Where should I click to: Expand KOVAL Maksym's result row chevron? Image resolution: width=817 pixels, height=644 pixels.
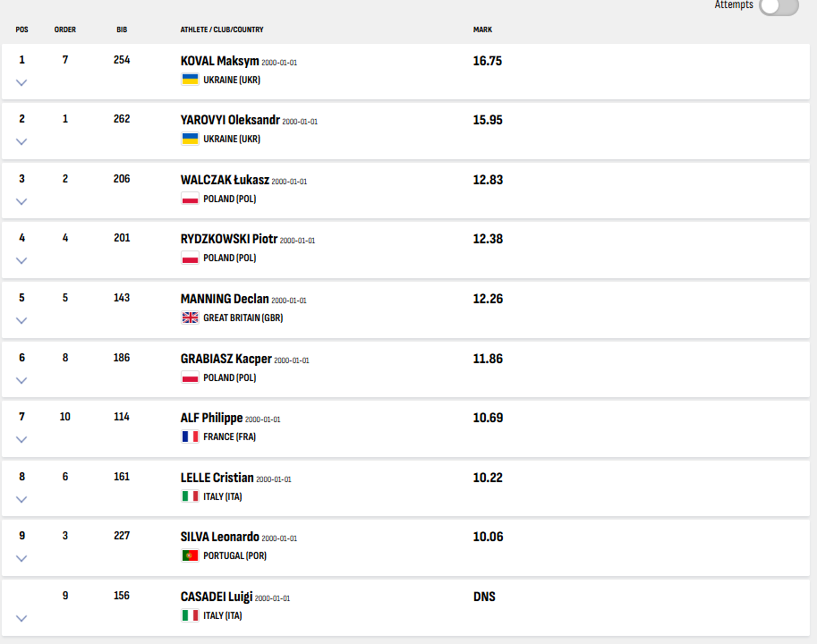[21, 82]
